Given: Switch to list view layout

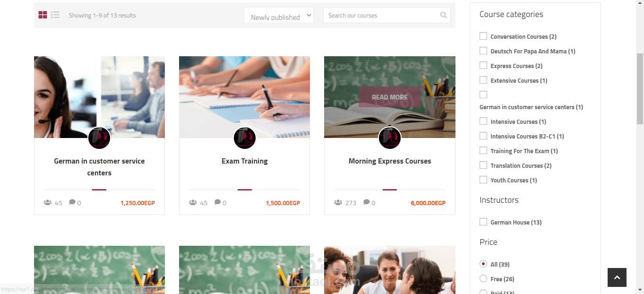Looking at the screenshot, I should point(55,15).
